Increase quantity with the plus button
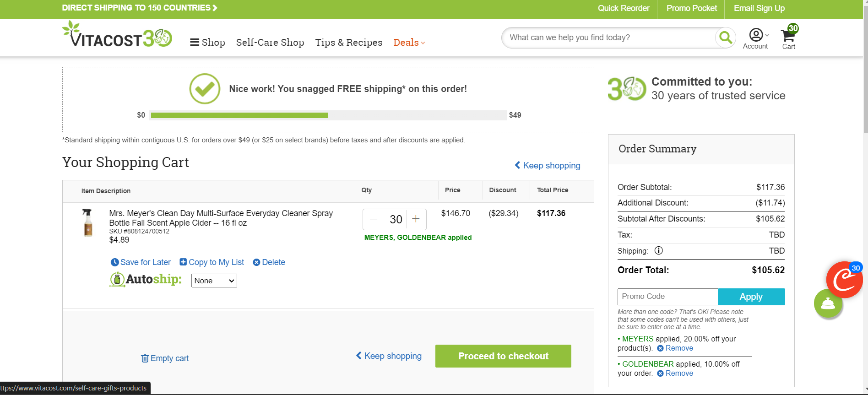The height and width of the screenshot is (395, 868). point(416,219)
